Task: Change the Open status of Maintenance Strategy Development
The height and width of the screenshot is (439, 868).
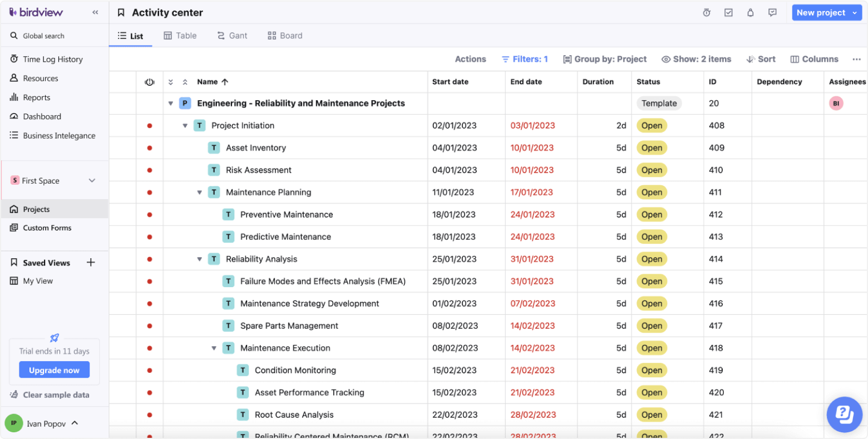Action: [652, 303]
